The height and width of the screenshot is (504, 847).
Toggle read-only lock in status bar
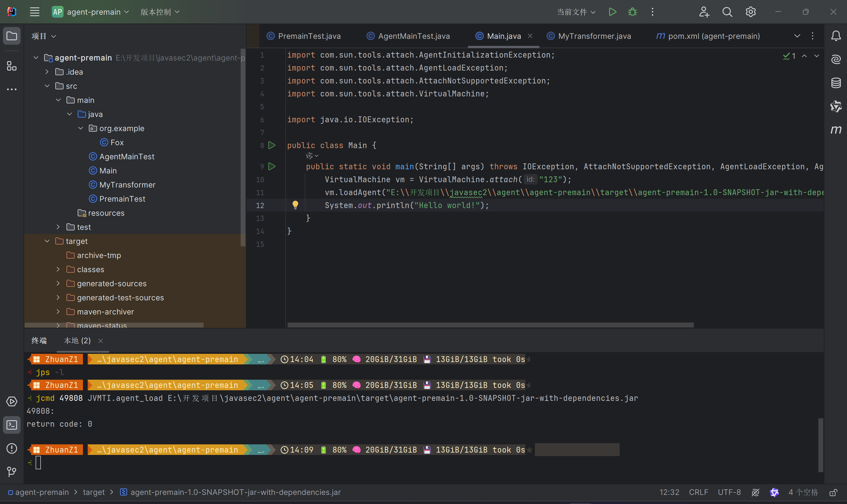(833, 493)
